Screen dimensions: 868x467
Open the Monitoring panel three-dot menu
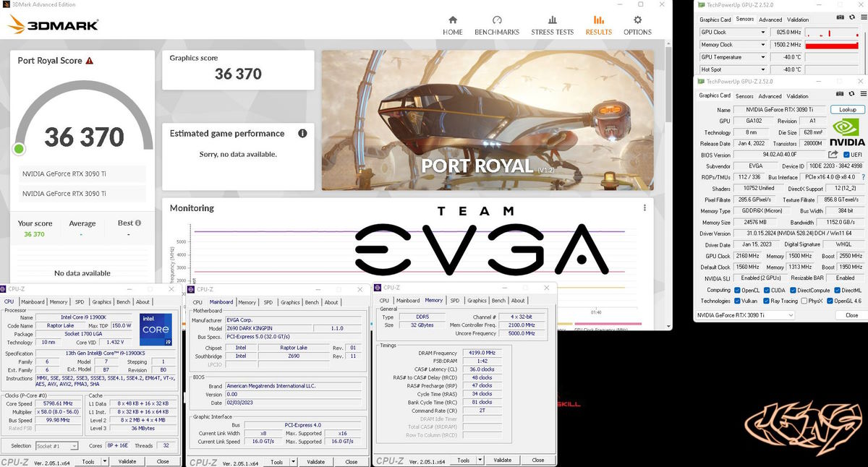pyautogui.click(x=644, y=208)
